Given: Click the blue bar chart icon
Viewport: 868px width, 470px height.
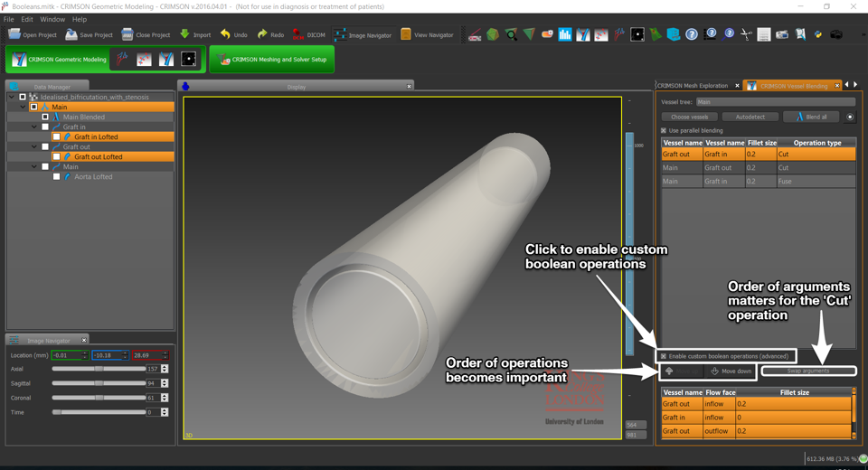Looking at the screenshot, I should point(565,34).
